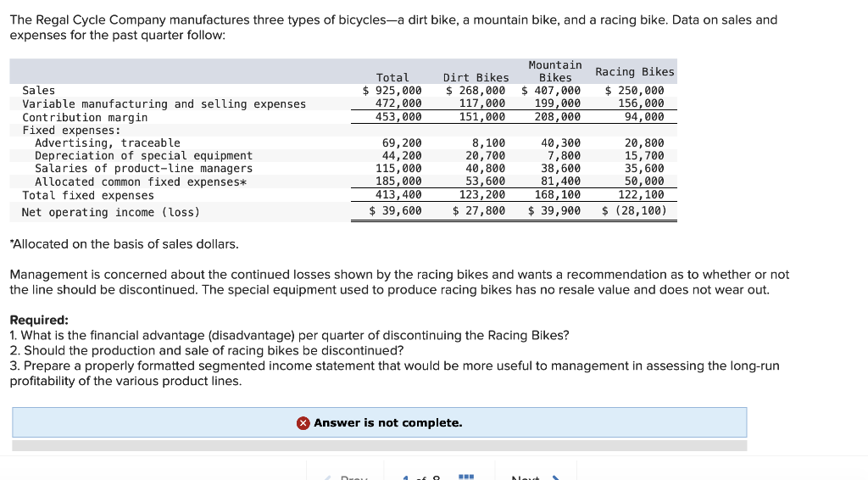Select total contribution margin 453,000
The height and width of the screenshot is (480, 868).
pos(398,117)
